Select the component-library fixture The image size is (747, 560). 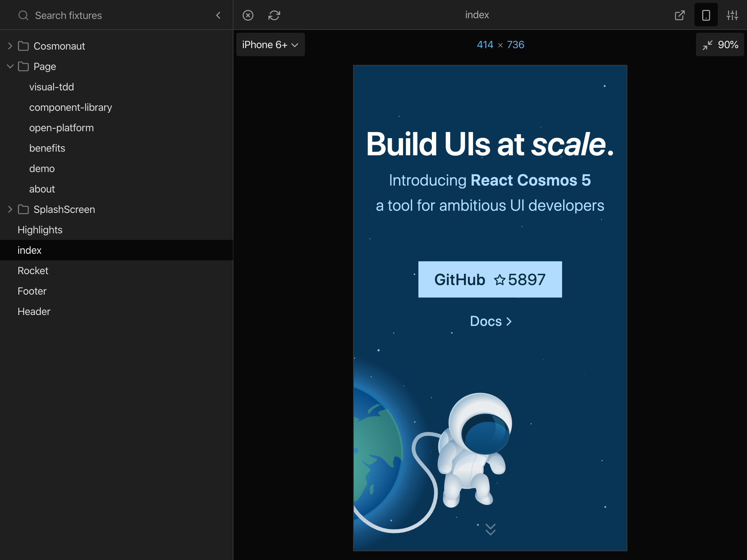[x=71, y=107]
